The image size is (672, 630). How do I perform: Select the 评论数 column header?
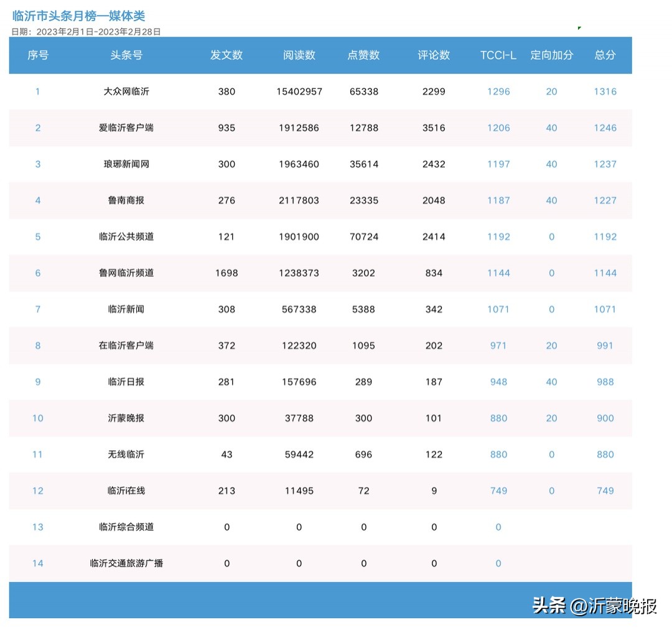coord(434,55)
